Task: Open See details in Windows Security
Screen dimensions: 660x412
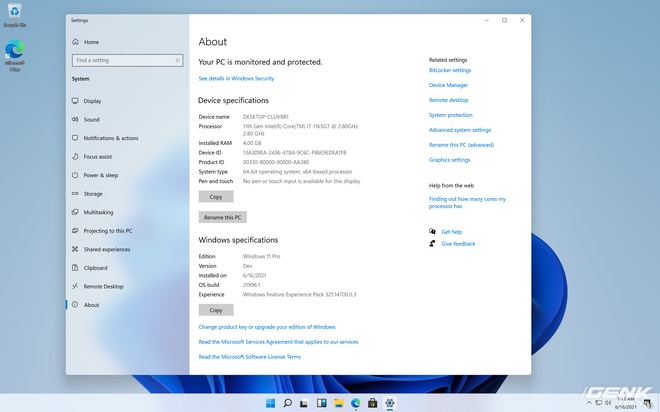Action: click(x=236, y=78)
